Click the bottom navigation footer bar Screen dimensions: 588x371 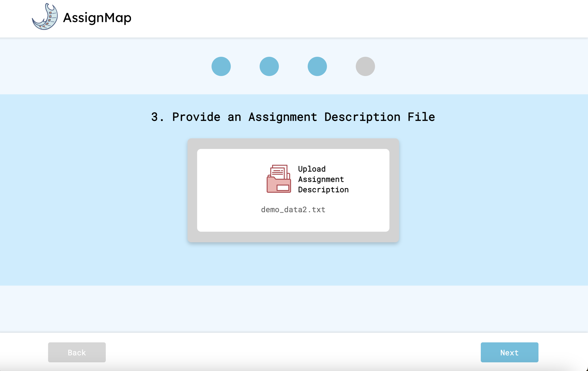pyautogui.click(x=293, y=352)
